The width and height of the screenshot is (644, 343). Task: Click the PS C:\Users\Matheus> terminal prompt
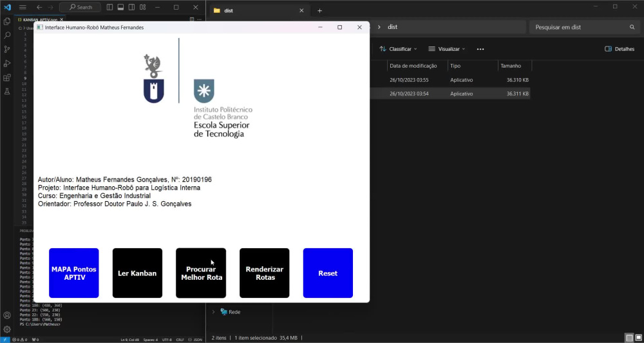40,324
